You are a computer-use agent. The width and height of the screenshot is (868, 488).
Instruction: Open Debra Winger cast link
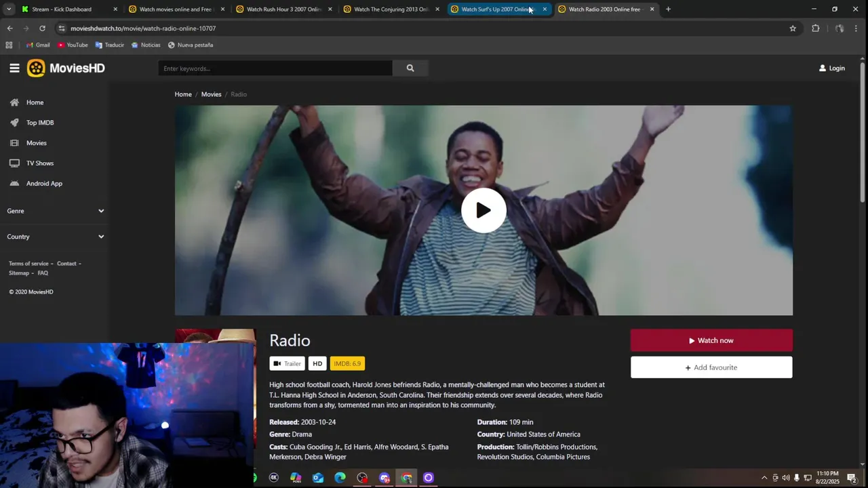coord(325,457)
